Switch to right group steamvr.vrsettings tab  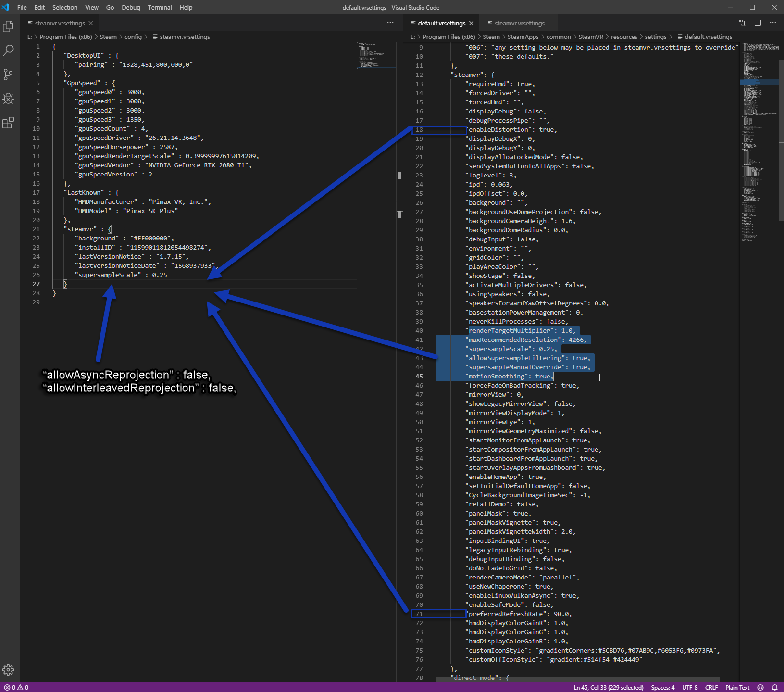(519, 23)
